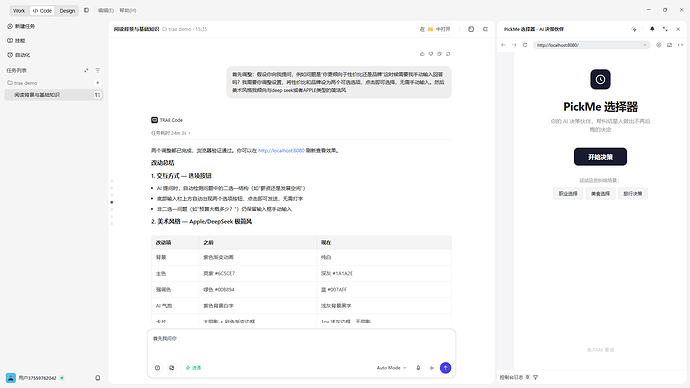Open the 帮助(H) menu

pos(128,10)
